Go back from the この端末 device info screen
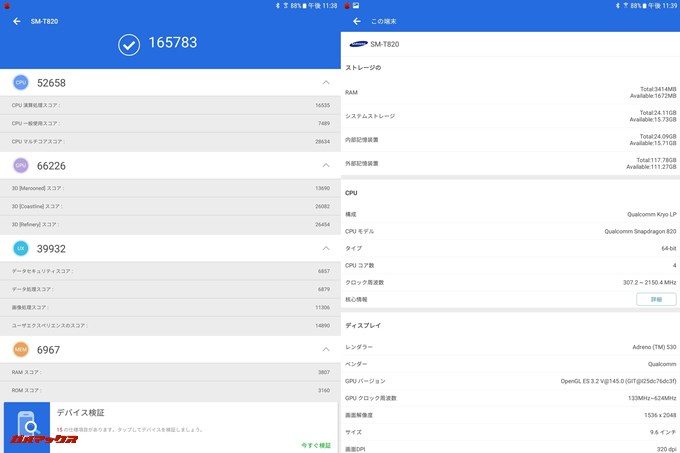The width and height of the screenshot is (680, 453). (357, 21)
